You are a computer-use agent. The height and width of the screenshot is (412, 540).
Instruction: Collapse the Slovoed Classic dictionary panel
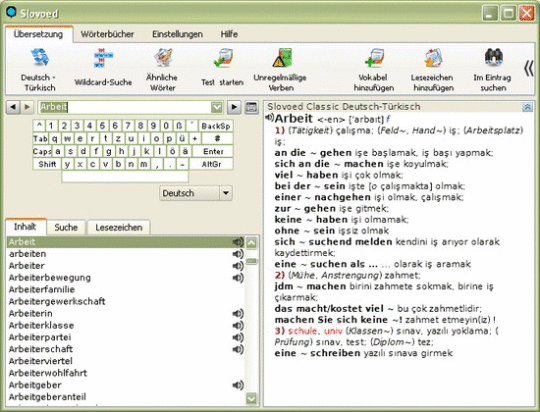527,107
